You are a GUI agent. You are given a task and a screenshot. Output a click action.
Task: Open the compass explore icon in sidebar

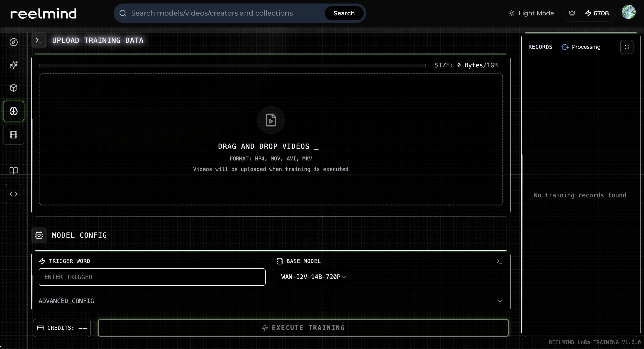coord(14,42)
